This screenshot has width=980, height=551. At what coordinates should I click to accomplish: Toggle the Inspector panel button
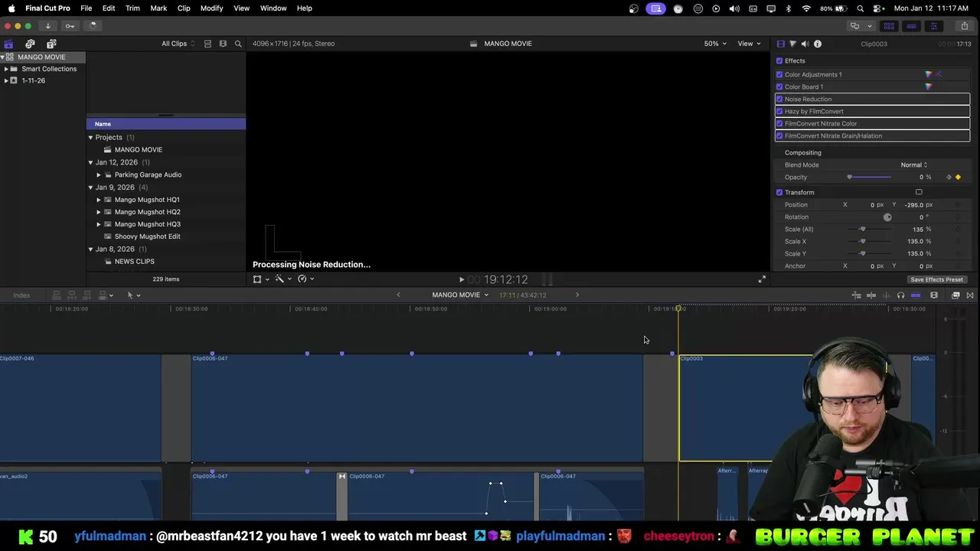(x=933, y=26)
